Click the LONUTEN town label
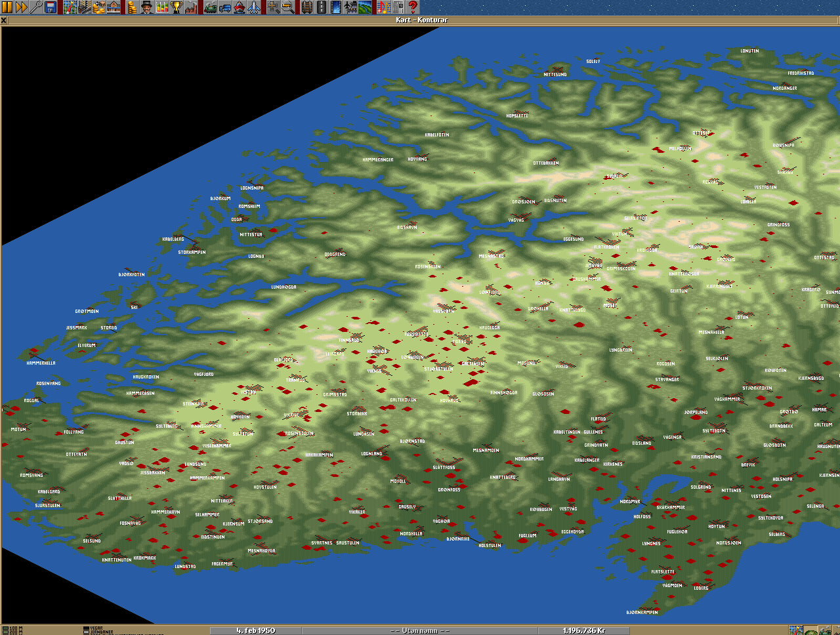The image size is (840, 635). click(749, 51)
